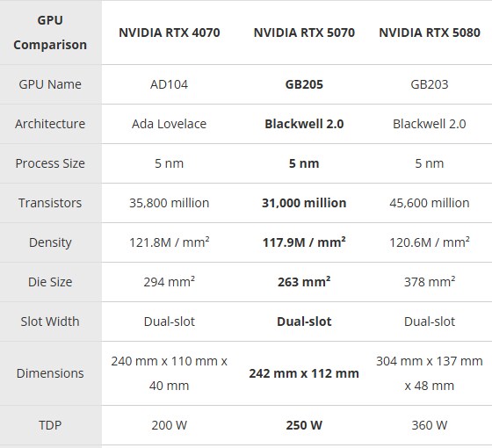Viewport: 492px width, 448px height.
Task: Click the NVIDIA RTX 4070 column header
Action: click(x=169, y=33)
